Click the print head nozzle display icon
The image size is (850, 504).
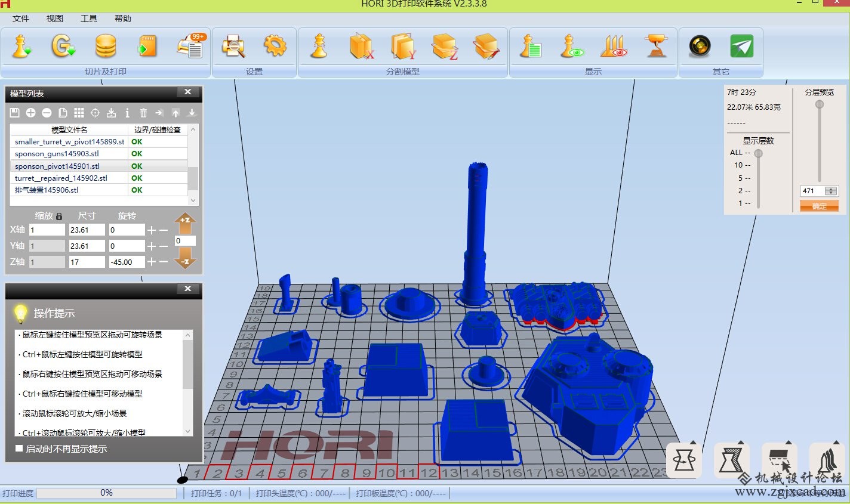pos(656,46)
